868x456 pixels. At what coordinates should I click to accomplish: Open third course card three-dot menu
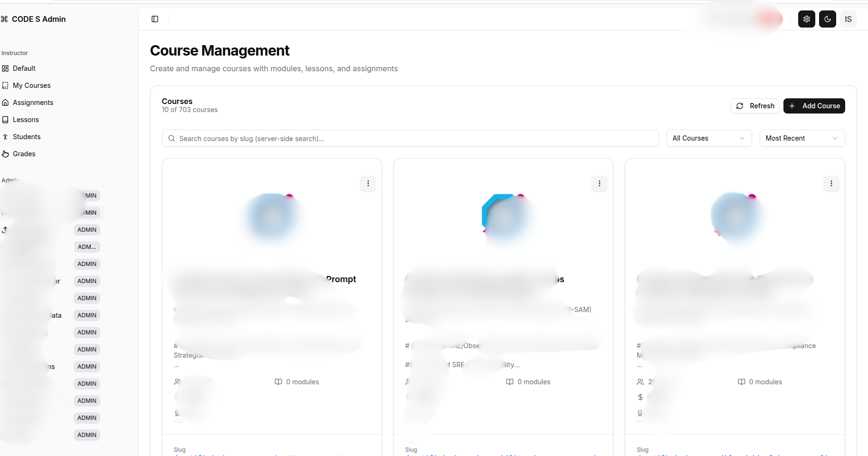[831, 183]
